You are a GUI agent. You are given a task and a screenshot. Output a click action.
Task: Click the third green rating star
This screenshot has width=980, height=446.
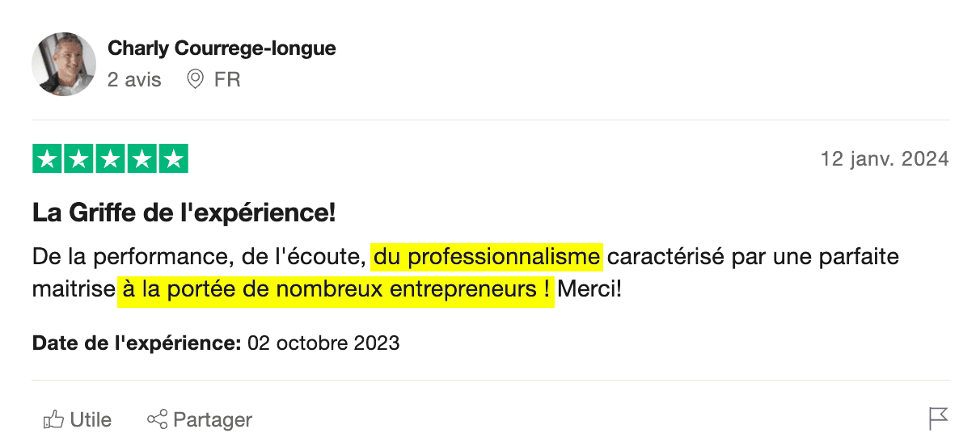click(110, 159)
